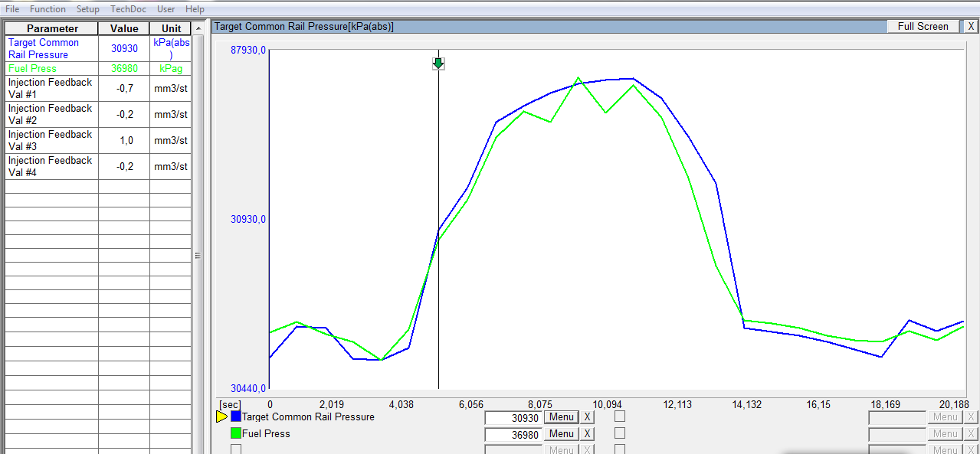Open the Setup menu
Screen dimensions: 980x454
click(88, 9)
